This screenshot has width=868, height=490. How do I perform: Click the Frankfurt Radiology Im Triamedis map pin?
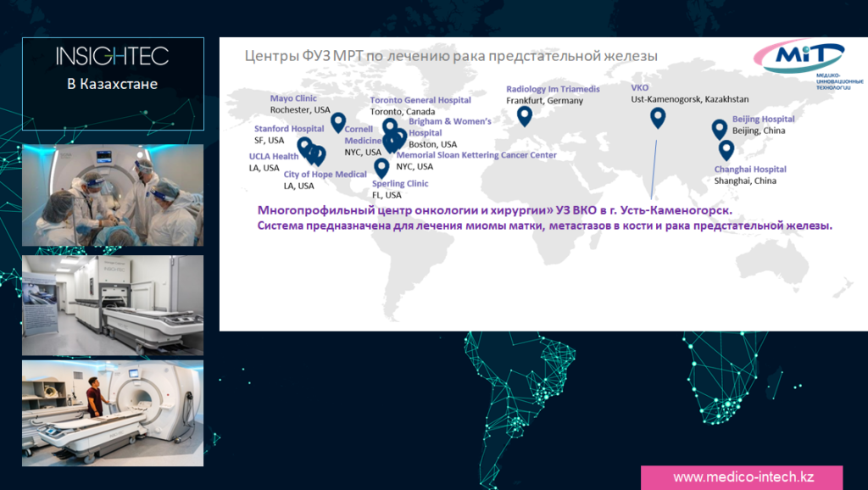click(x=524, y=115)
